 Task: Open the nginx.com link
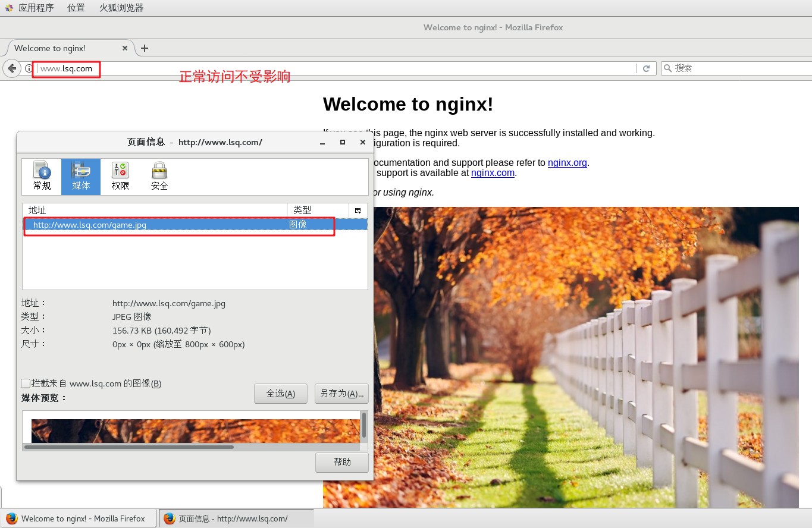[x=493, y=173]
